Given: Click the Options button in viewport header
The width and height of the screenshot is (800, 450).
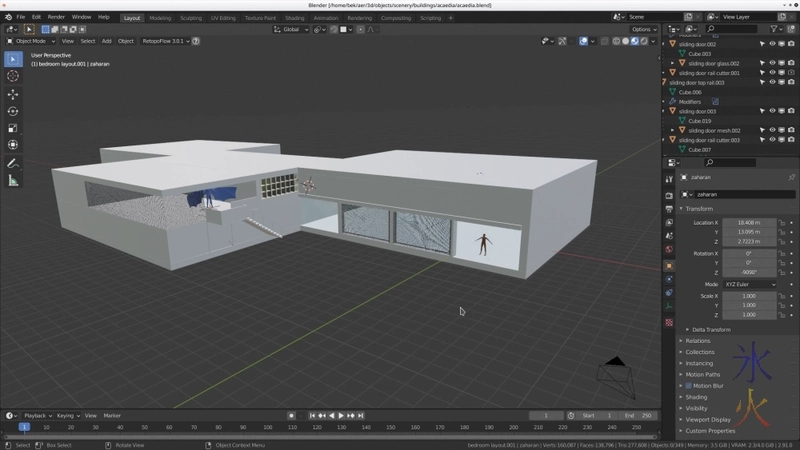Looking at the screenshot, I should click(642, 29).
